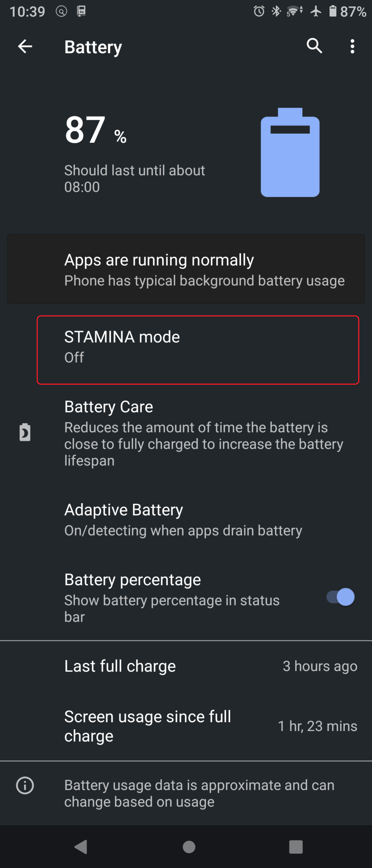Viewport: 372px width, 868px height.
Task: Open STAMINA mode settings
Action: 198,350
